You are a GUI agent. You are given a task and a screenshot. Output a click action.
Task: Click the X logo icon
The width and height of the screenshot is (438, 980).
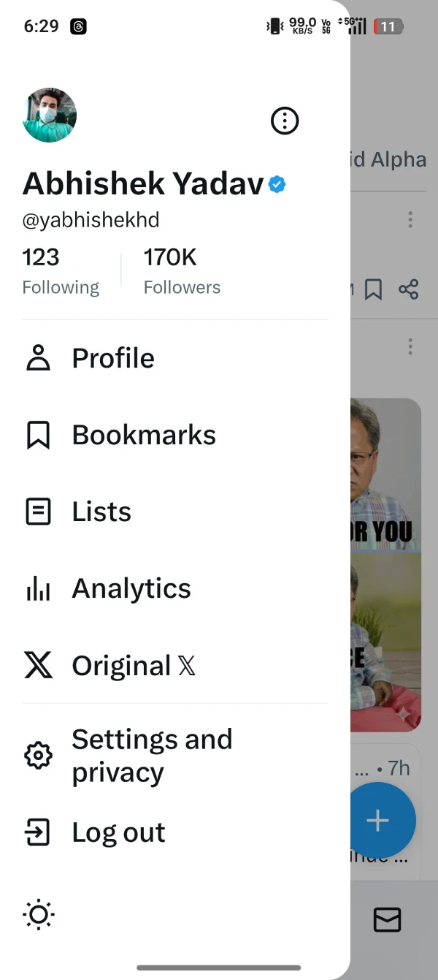(x=38, y=666)
